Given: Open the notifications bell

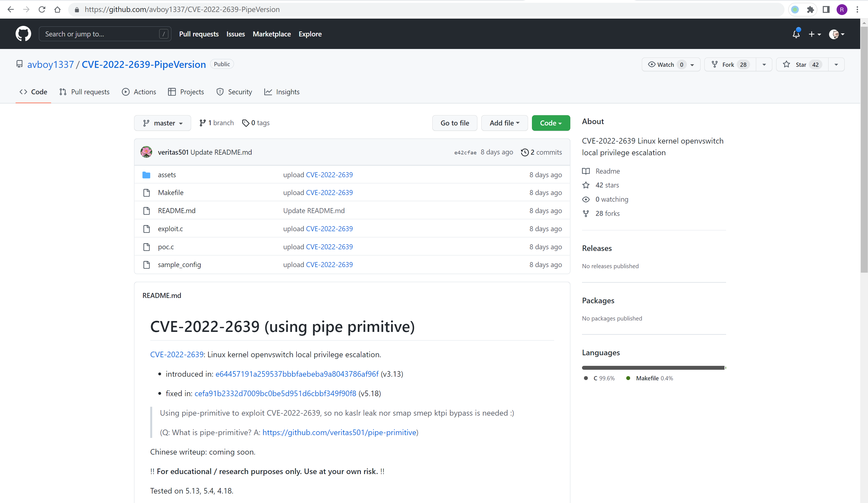Looking at the screenshot, I should coord(796,34).
